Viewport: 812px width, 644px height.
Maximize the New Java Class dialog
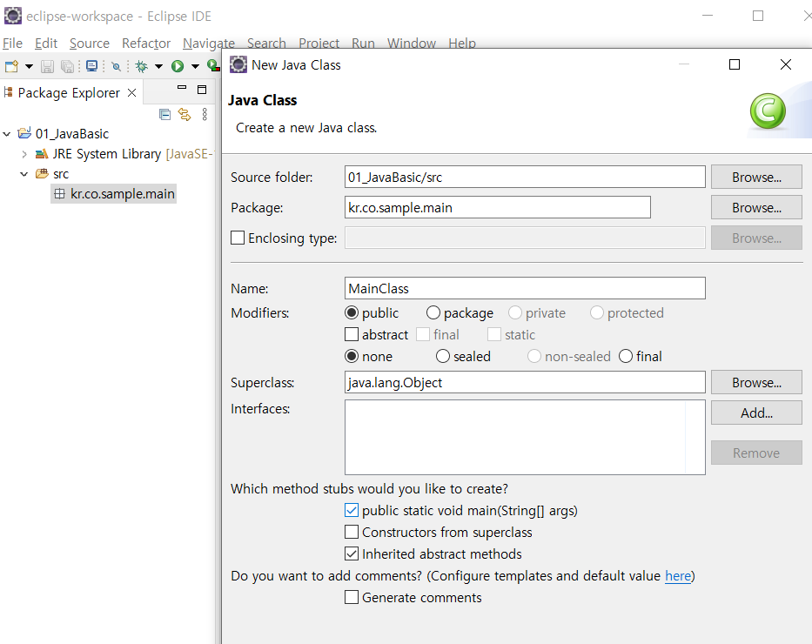click(735, 64)
